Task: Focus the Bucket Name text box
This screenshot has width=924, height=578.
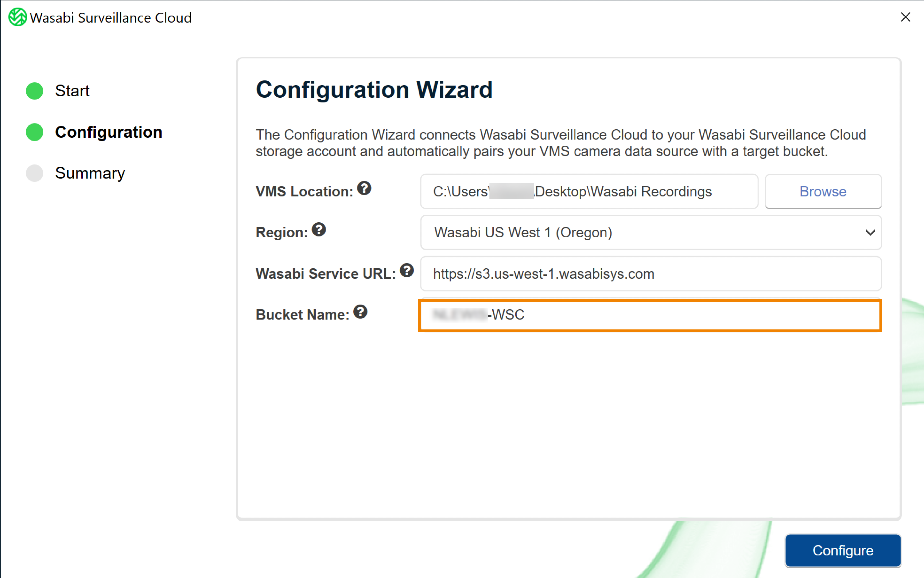Action: click(650, 315)
